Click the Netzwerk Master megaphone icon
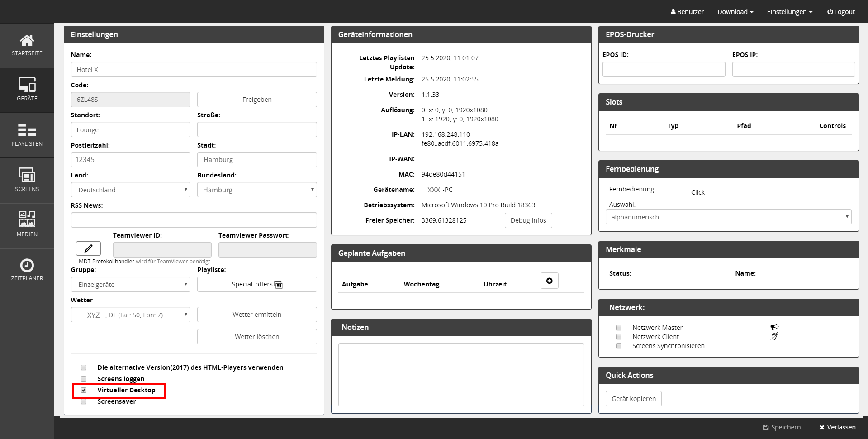Image resolution: width=868 pixels, height=439 pixels. click(x=774, y=327)
